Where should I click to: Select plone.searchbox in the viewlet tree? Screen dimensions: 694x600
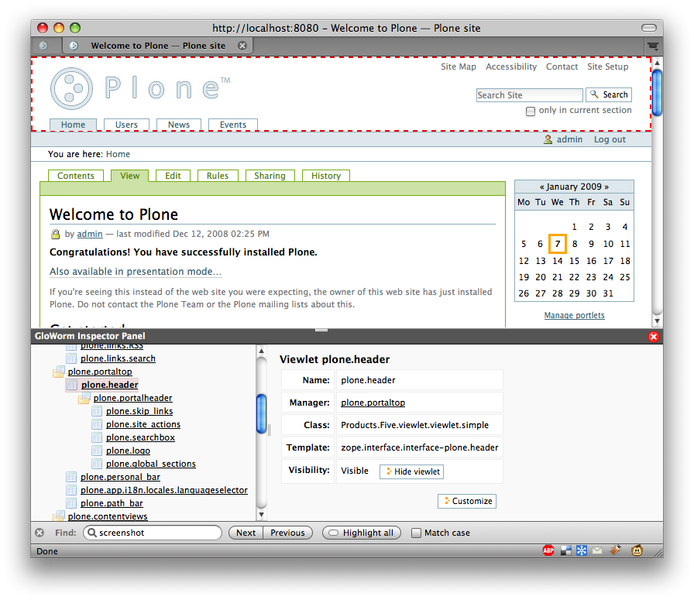click(140, 437)
